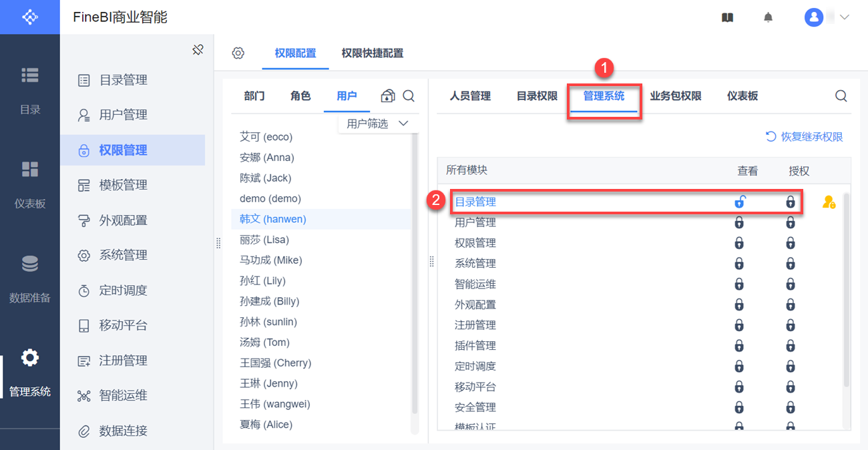Toggle 查看 lock for 目录管理
Viewport: 868px width, 450px height.
[739, 202]
